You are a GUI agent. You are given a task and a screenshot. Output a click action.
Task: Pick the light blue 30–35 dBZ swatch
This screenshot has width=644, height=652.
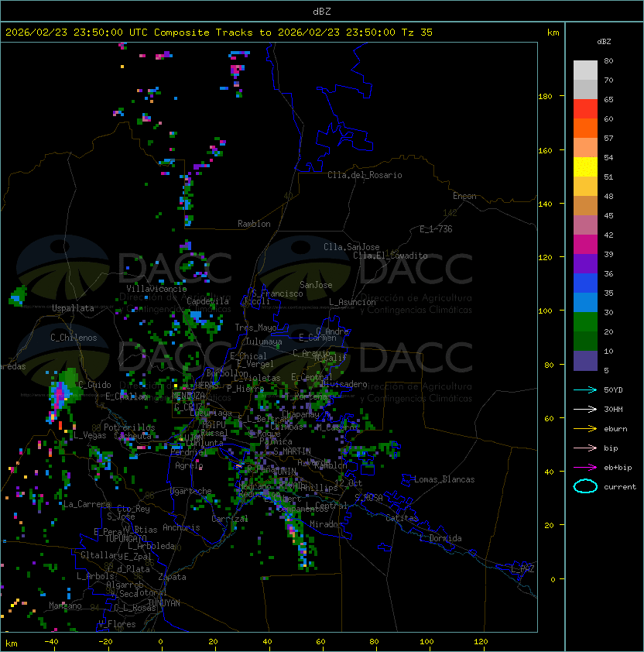[x=585, y=302]
